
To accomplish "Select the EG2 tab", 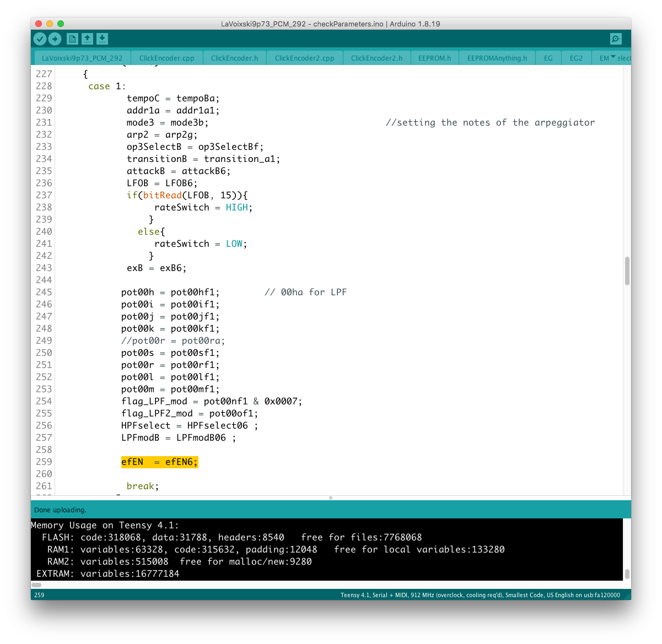I will pos(576,58).
